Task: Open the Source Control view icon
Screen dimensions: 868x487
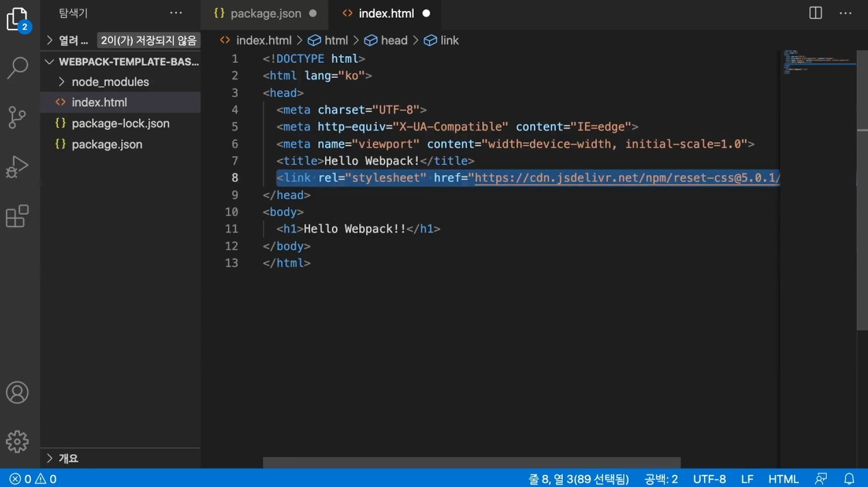Action: click(17, 117)
